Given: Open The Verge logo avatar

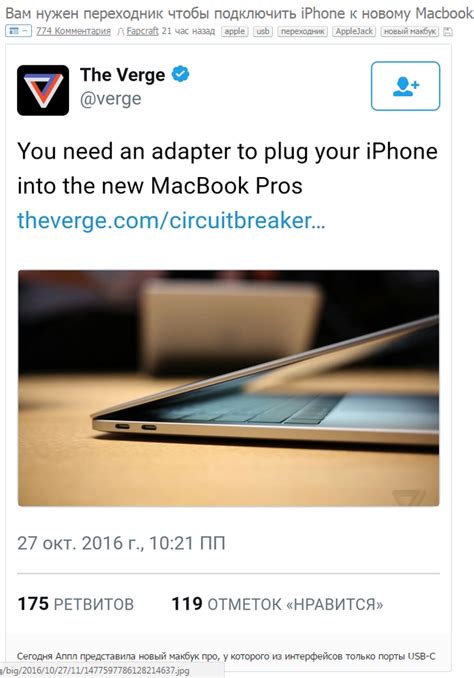Looking at the screenshot, I should (x=43, y=90).
